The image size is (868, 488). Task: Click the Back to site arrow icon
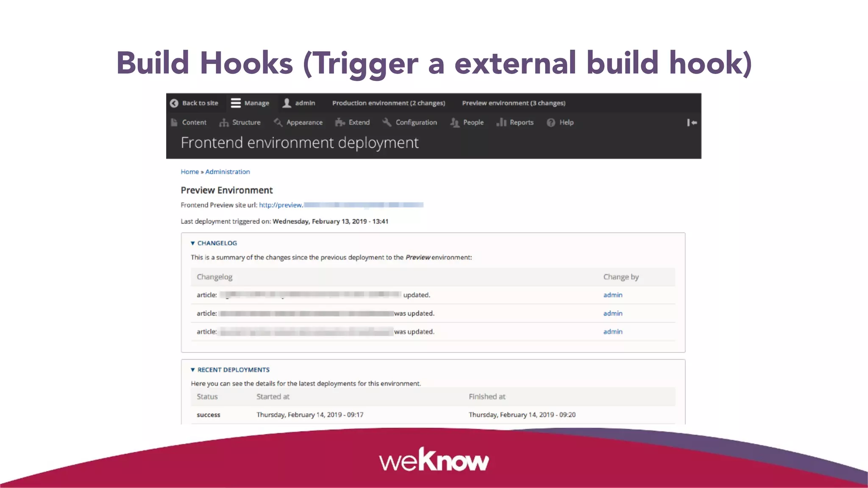(x=174, y=103)
